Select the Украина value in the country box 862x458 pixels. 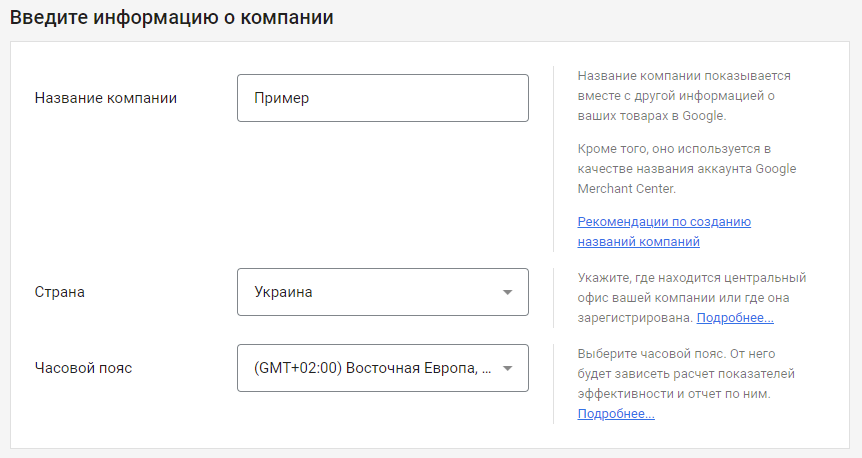[x=283, y=292]
